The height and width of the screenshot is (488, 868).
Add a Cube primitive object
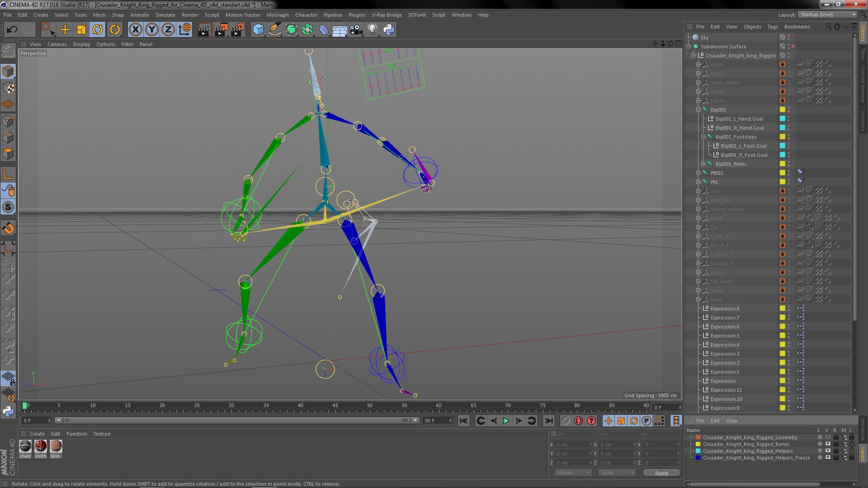pos(258,30)
